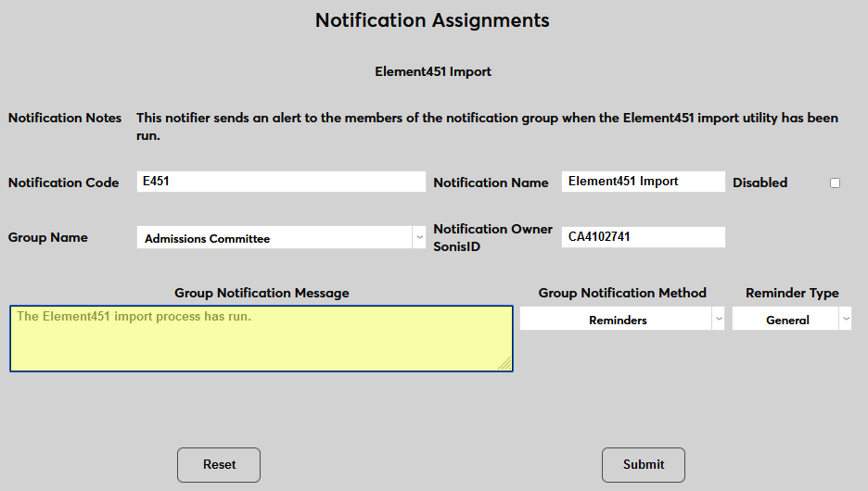Screen dimensions: 868x491
Task: Click the Notification Assignments page heading
Action: pyautogui.click(x=432, y=20)
